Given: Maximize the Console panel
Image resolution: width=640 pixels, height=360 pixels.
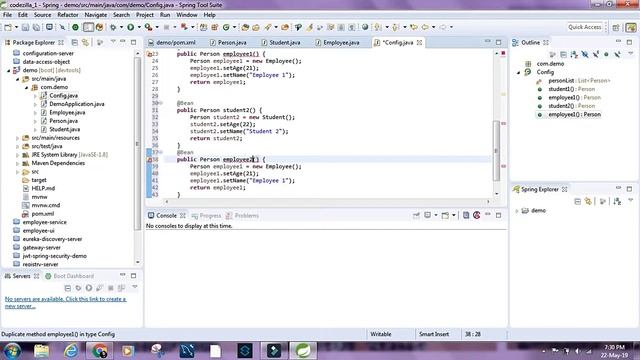Looking at the screenshot, I should point(499,215).
